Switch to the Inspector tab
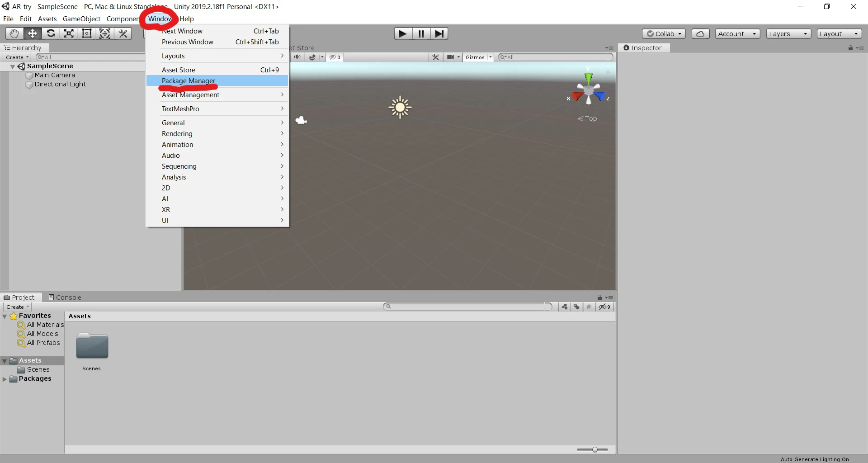Image resolution: width=868 pixels, height=463 pixels. click(x=643, y=48)
